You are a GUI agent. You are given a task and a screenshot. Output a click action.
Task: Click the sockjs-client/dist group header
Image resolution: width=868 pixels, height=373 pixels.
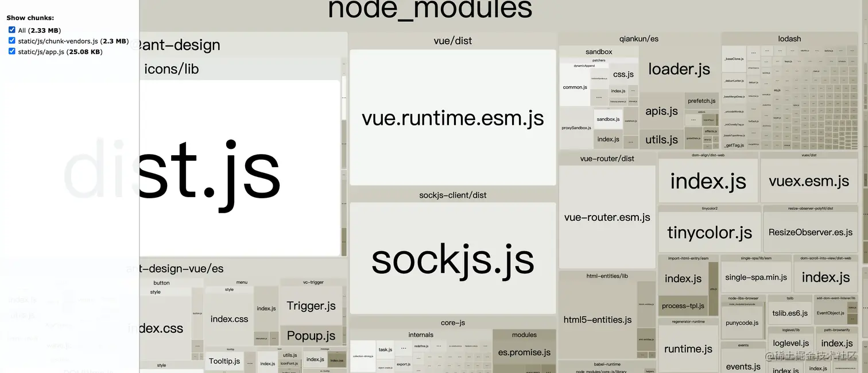click(453, 195)
